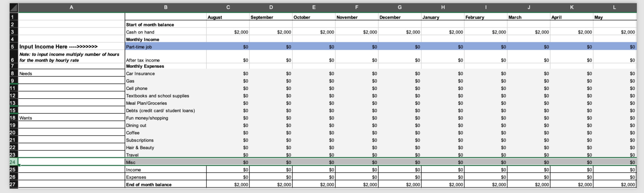Image resolution: width=644 pixels, height=193 pixels.
Task: Click the November month cell
Action: click(x=357, y=17)
